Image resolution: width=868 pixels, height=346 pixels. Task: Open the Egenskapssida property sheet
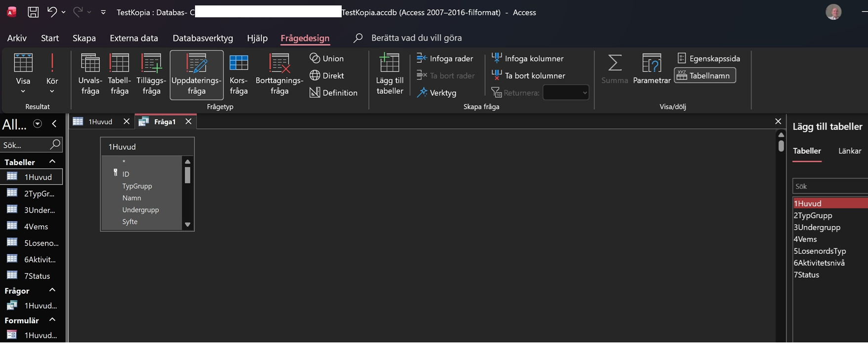709,58
